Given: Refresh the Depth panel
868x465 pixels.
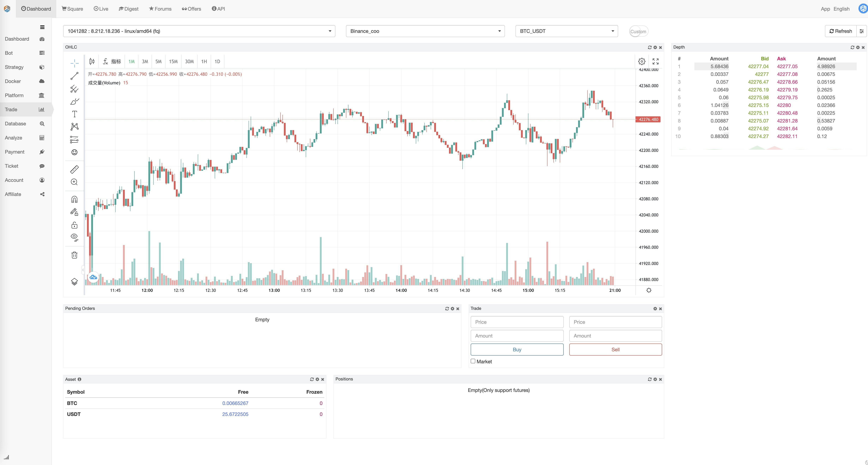Looking at the screenshot, I should tap(852, 47).
